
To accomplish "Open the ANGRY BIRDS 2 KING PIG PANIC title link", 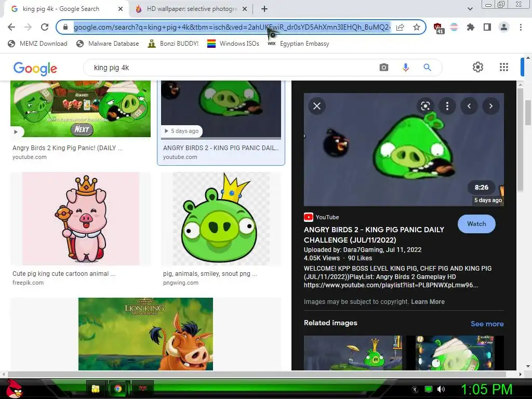I will (374, 235).
